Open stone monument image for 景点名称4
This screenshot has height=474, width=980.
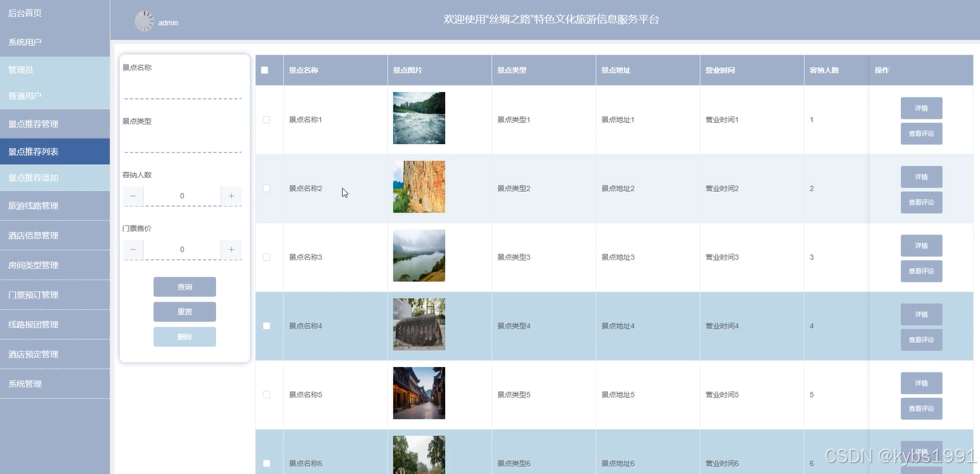419,325
